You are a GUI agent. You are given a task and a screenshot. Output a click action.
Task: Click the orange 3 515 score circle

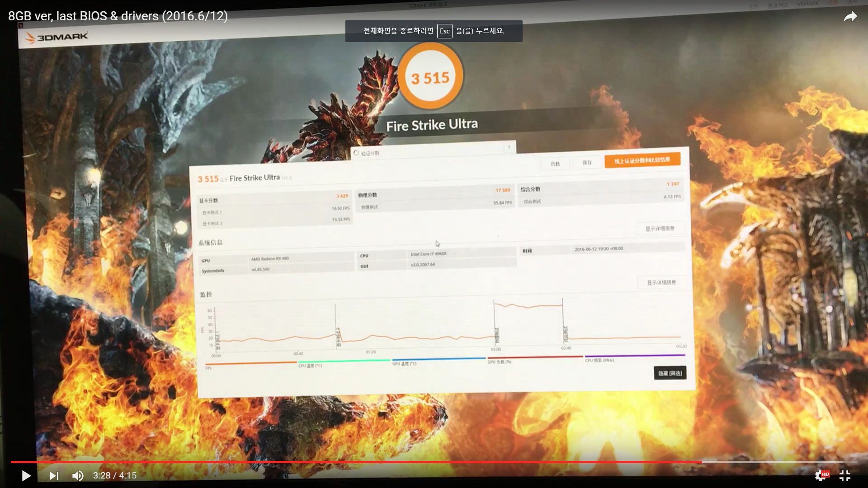(430, 77)
